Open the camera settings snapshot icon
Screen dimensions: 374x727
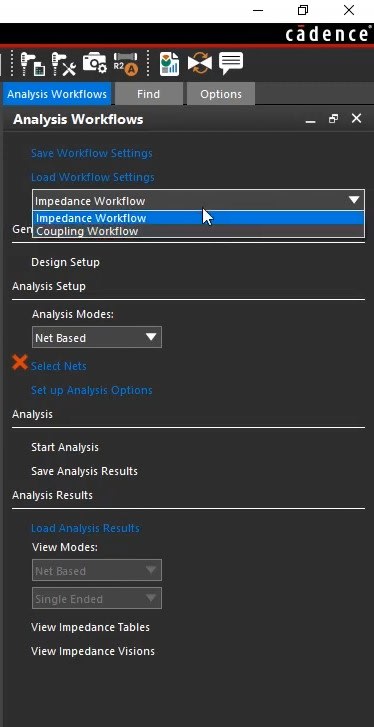(x=95, y=63)
